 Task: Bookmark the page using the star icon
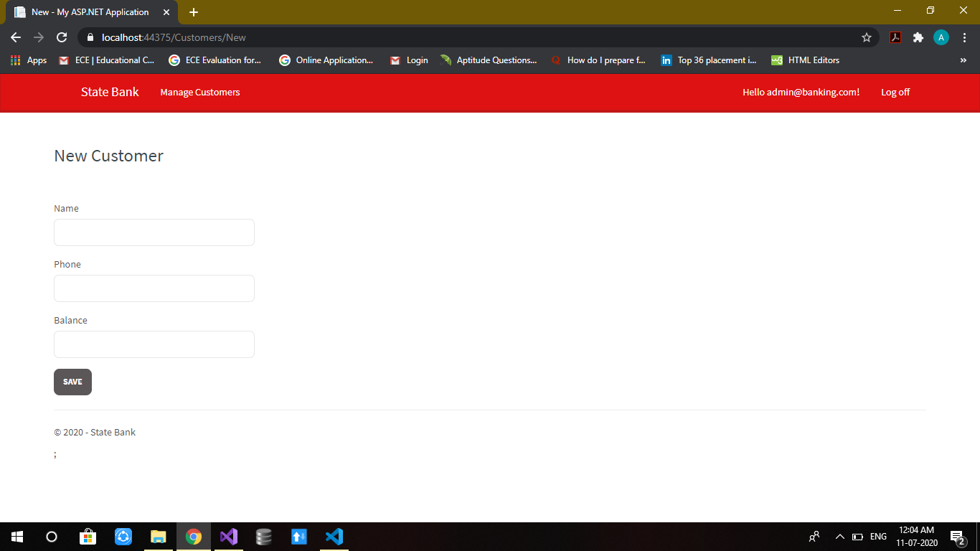coord(867,37)
